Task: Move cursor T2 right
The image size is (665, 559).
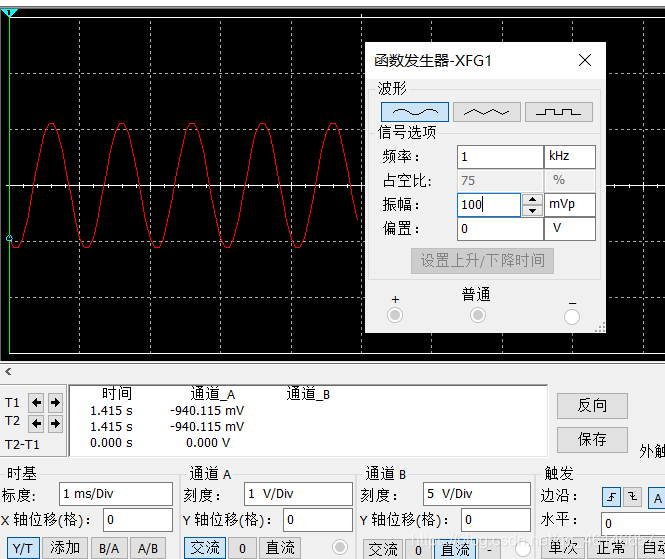Action: click(x=55, y=423)
